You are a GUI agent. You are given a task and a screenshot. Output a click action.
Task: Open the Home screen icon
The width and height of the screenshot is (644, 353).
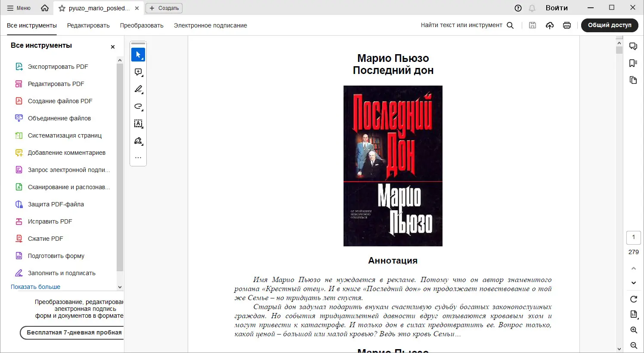pyautogui.click(x=45, y=8)
